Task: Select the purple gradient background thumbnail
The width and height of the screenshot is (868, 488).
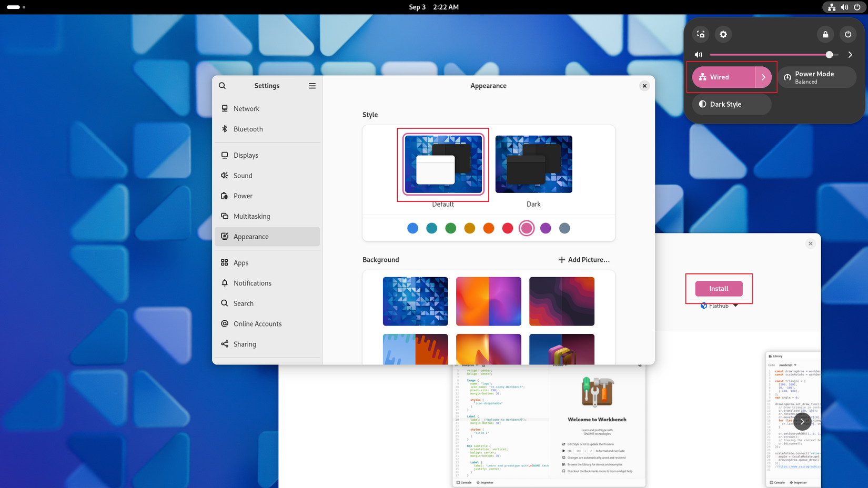Action: tap(489, 301)
